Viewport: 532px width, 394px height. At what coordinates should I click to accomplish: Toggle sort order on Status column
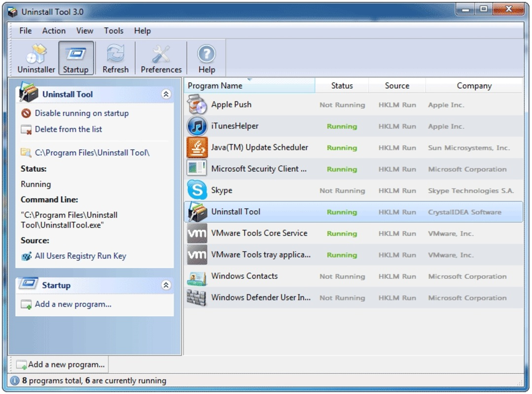[342, 85]
